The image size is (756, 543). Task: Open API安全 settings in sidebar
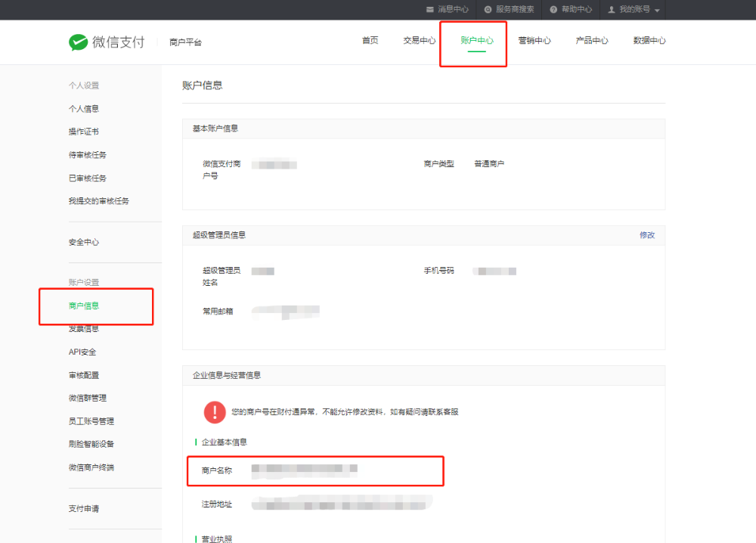(82, 352)
